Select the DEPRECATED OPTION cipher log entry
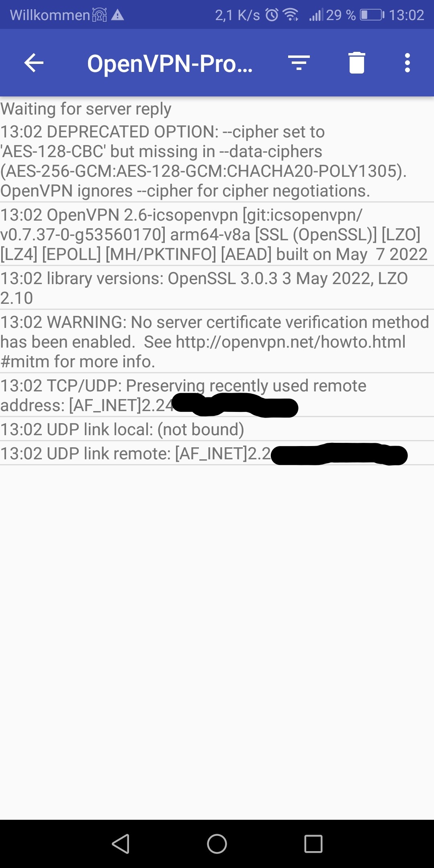 click(x=217, y=161)
